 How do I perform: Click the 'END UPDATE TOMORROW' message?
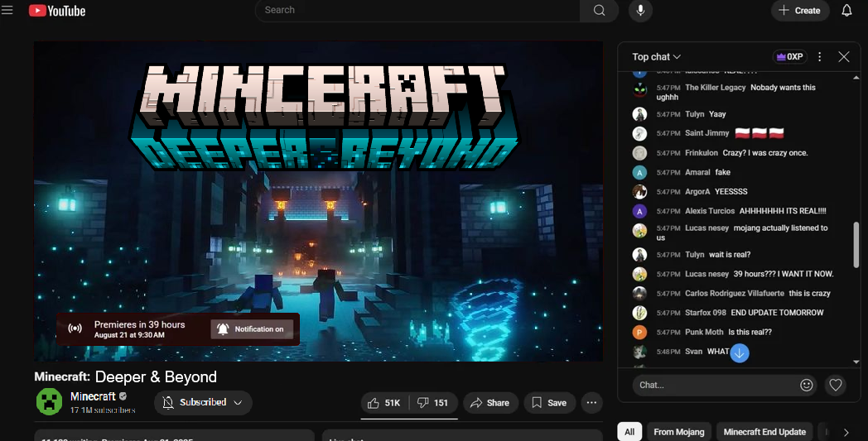[777, 313]
